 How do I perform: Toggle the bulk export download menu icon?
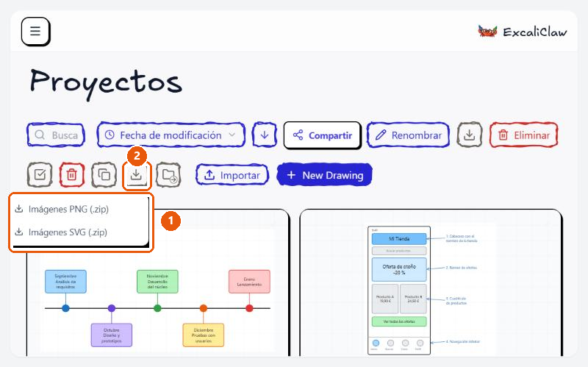pyautogui.click(x=137, y=175)
